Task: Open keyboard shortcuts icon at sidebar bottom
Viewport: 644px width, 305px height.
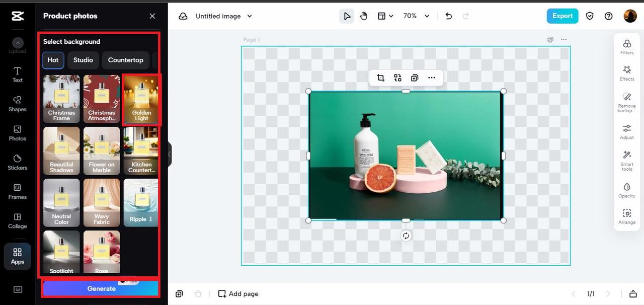Action: click(18, 289)
